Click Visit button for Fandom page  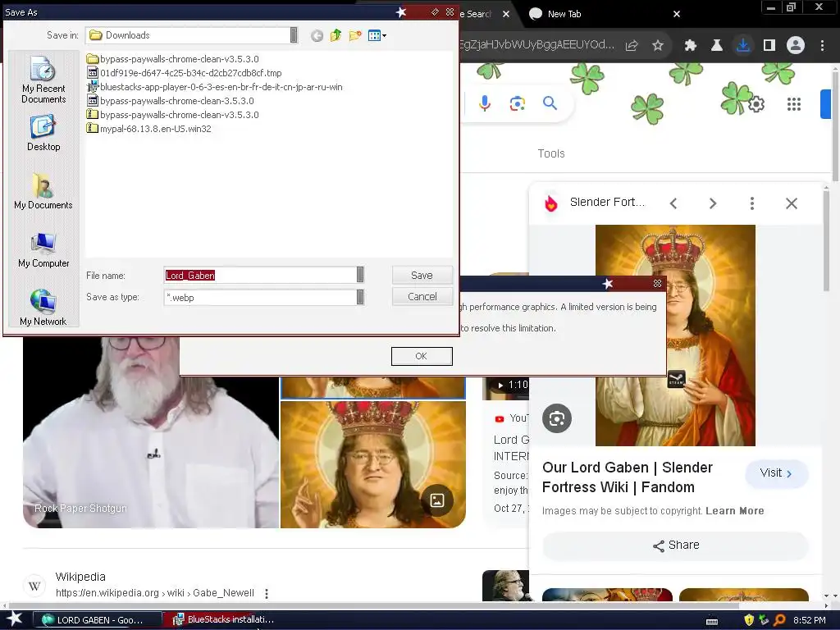coord(776,473)
